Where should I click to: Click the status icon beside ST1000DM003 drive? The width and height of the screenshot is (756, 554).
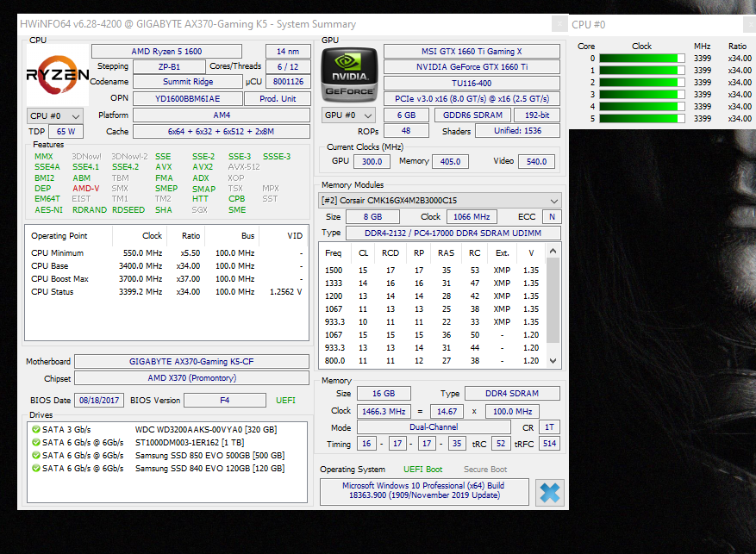tap(36, 443)
